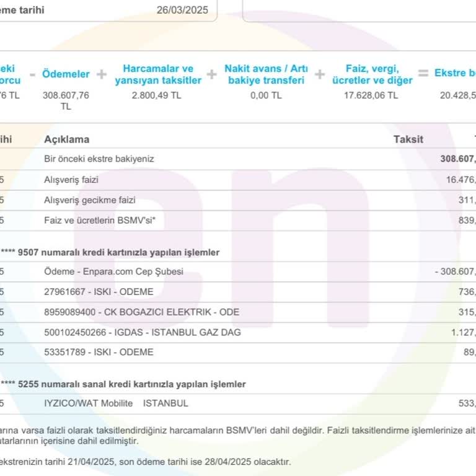This screenshot has height=476, width=476.
Task: Click the 5255 numaralı sanal kredi kartı heading
Action: (x=123, y=384)
